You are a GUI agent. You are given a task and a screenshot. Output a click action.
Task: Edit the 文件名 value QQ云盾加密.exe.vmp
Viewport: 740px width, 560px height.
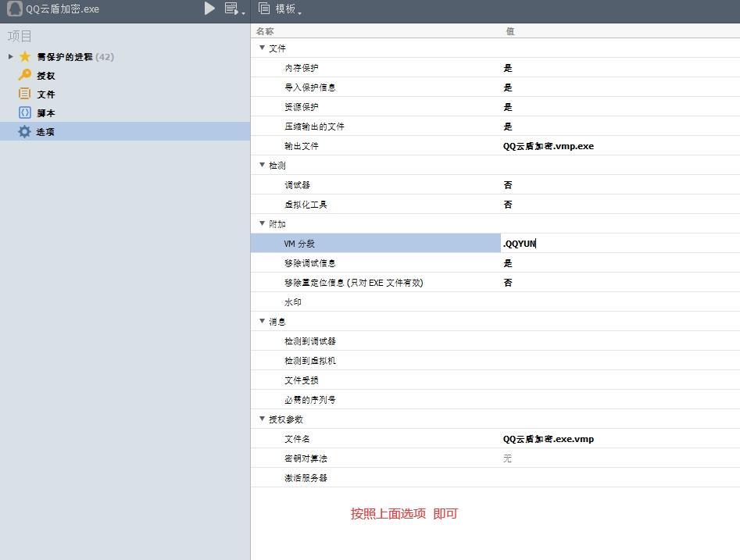549,439
